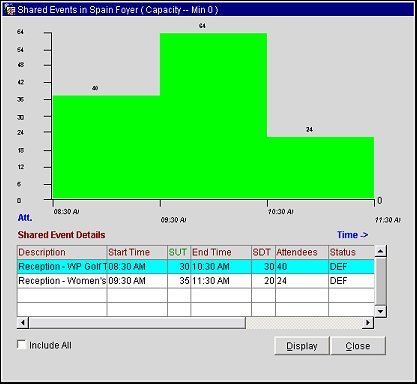Click the horizontal scrollbar thumb
The image size is (417, 384).
click(x=137, y=323)
